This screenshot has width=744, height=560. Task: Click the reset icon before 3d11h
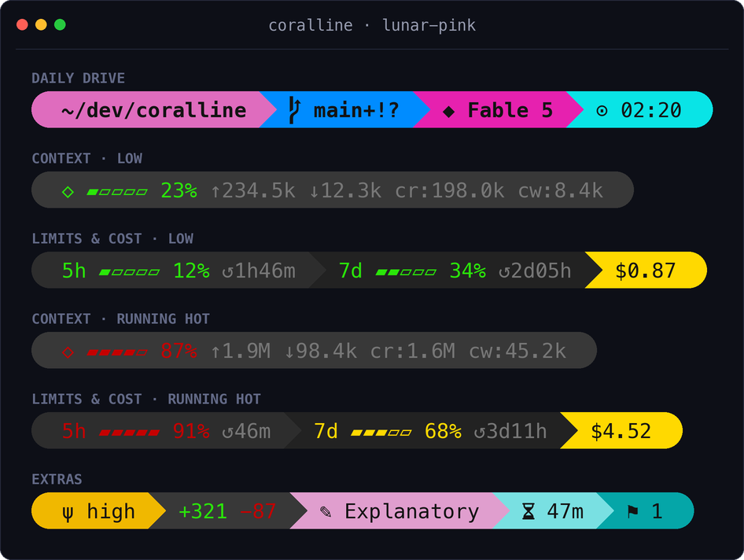point(479,433)
